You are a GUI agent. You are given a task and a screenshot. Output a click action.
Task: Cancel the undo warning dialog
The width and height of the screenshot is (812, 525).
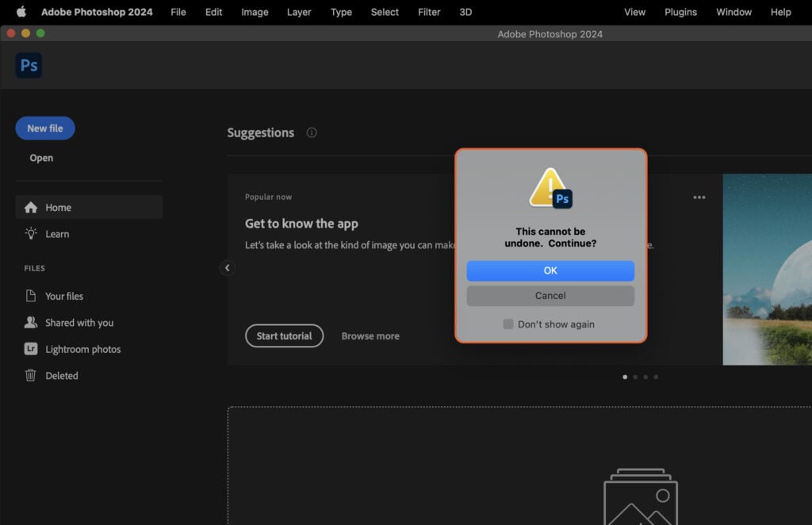tap(550, 295)
